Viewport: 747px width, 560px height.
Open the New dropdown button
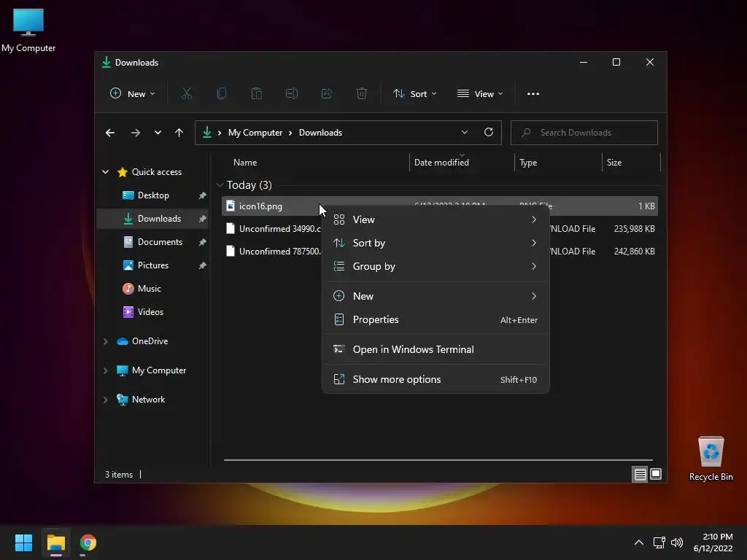pos(133,94)
